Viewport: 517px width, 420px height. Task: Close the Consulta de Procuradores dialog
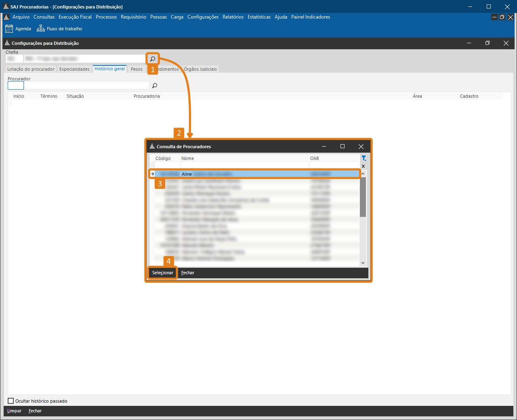[x=361, y=147]
